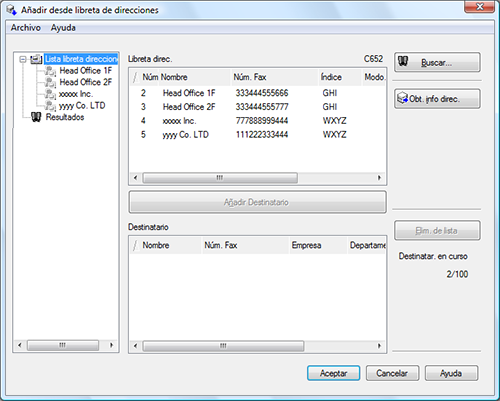Select row 2 Head Office 1F in list
This screenshot has width=500, height=401.
257,93
